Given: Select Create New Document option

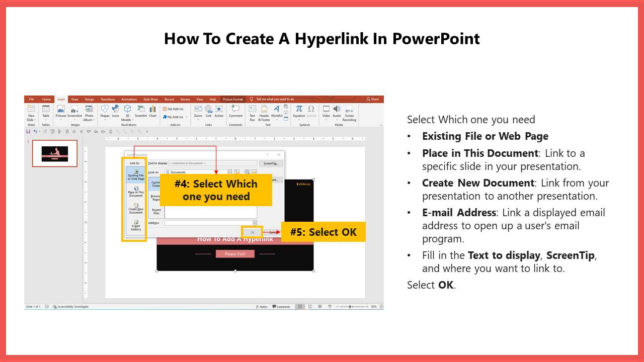Looking at the screenshot, I should (x=136, y=208).
